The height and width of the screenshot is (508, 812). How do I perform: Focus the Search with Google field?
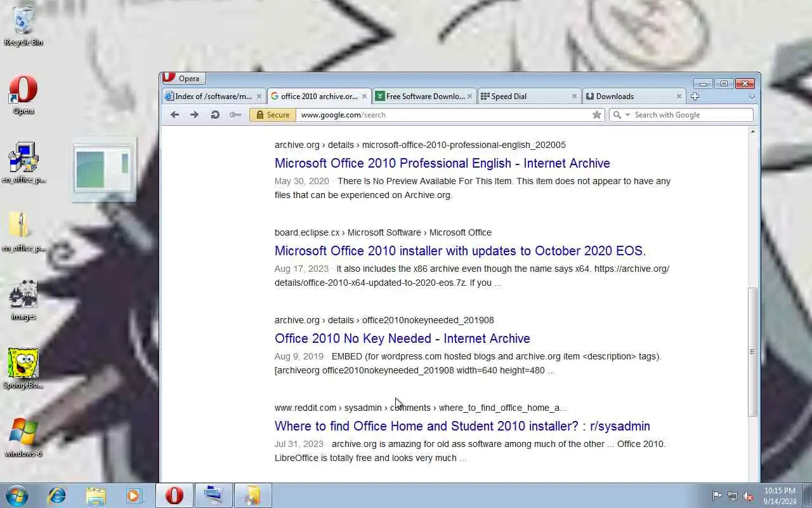pyautogui.click(x=691, y=115)
